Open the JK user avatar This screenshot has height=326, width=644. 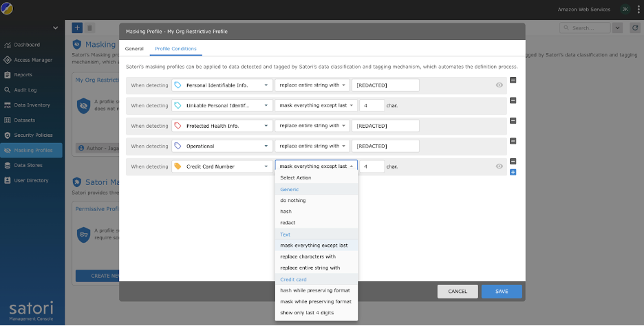pos(625,9)
